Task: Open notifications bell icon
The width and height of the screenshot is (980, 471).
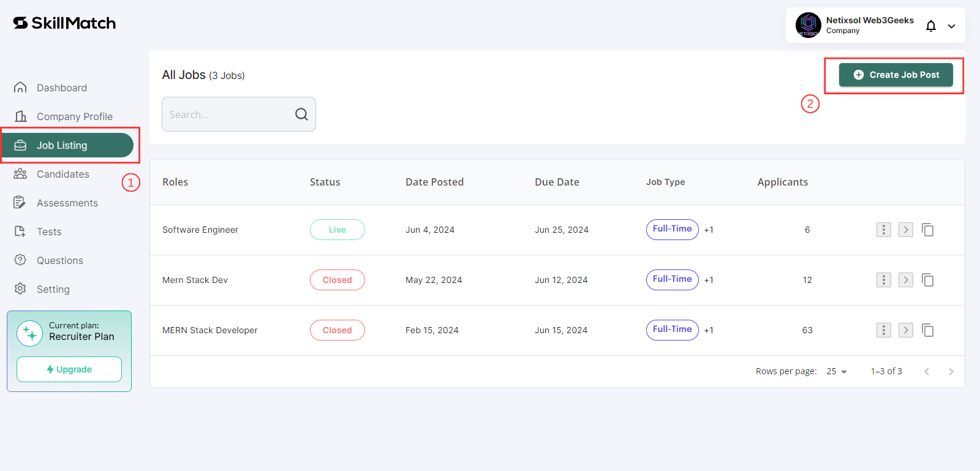Action: tap(931, 26)
